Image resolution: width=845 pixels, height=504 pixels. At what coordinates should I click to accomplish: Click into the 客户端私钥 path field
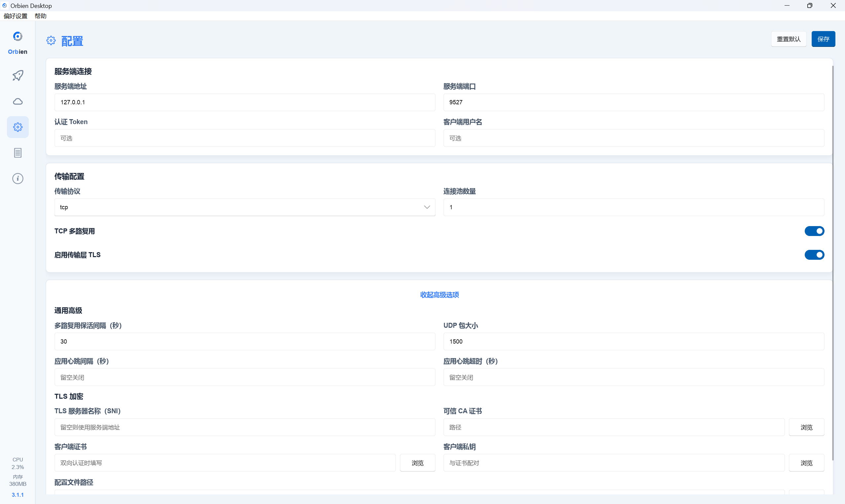click(x=614, y=463)
